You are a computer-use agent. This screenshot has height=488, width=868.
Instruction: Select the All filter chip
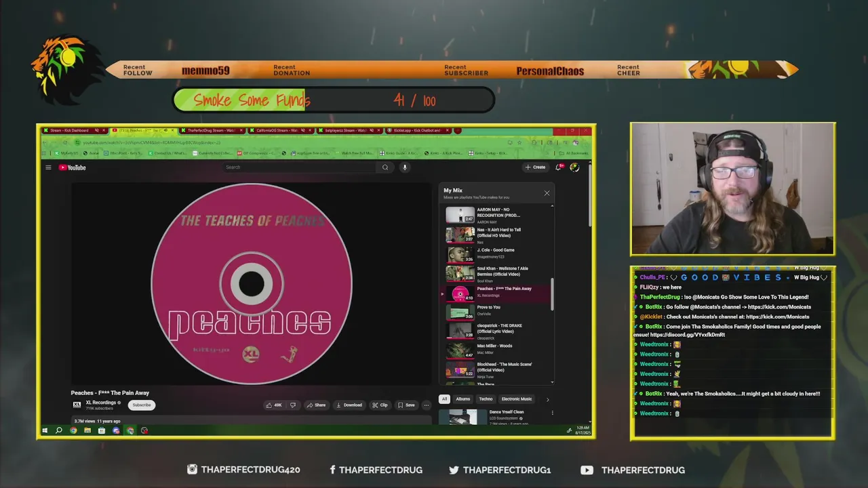click(444, 399)
